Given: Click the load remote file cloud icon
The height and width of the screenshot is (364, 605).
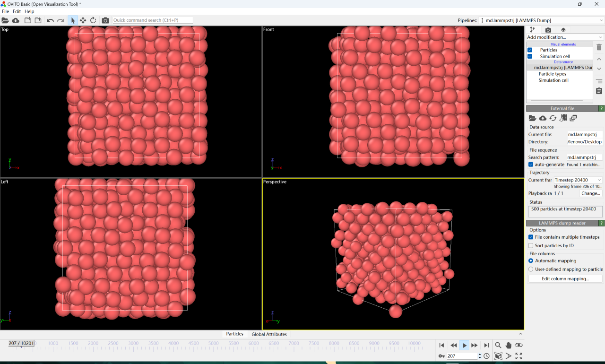Looking at the screenshot, I should pos(16,20).
